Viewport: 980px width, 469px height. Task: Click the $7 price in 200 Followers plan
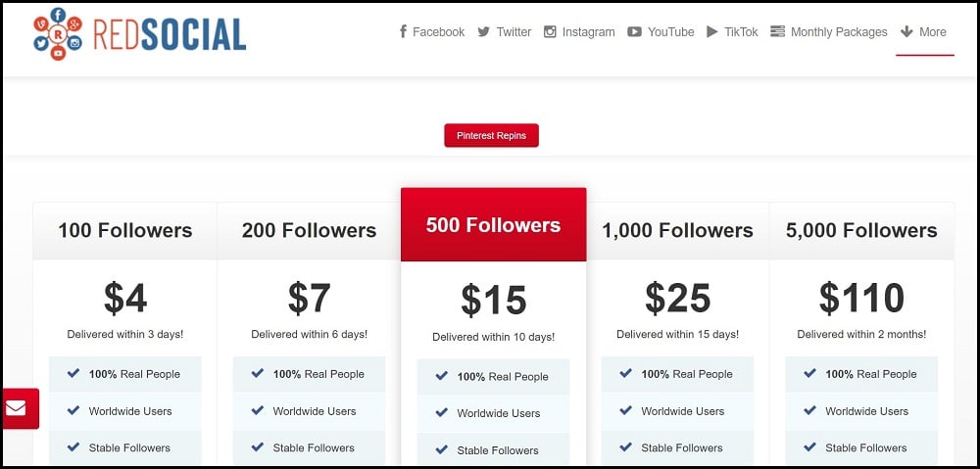[x=309, y=298]
